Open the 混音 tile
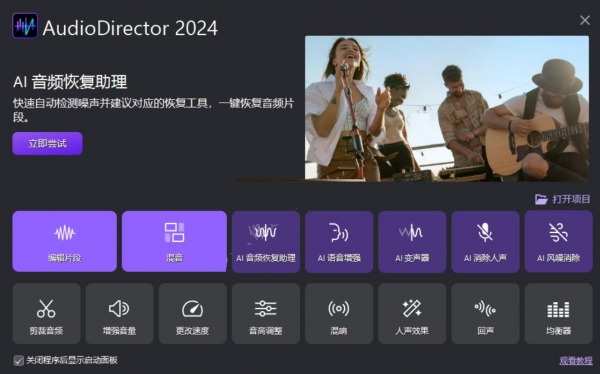Screen dimensions: 600x374 [174, 241]
